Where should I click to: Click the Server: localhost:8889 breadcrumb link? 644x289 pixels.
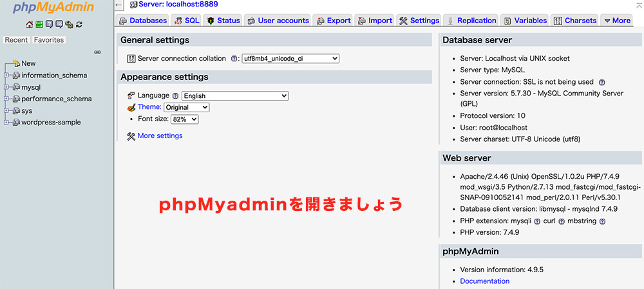[178, 5]
